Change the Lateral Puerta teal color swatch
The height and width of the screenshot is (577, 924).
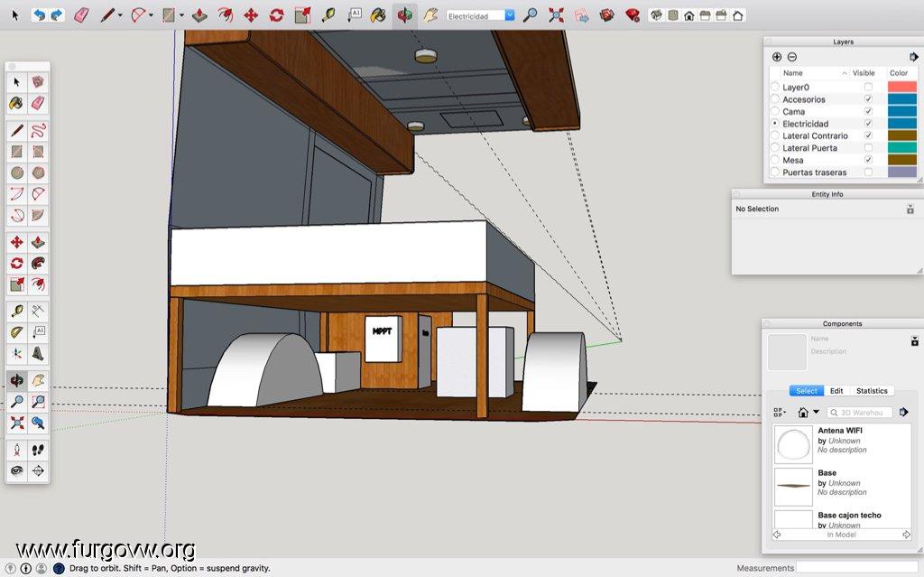(x=902, y=148)
